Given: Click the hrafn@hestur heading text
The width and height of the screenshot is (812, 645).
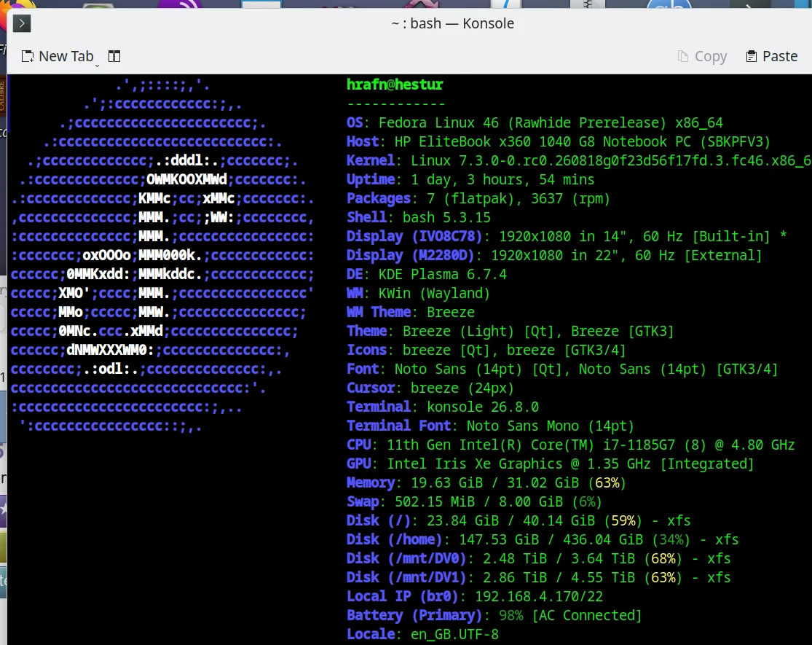Looking at the screenshot, I should [x=395, y=85].
